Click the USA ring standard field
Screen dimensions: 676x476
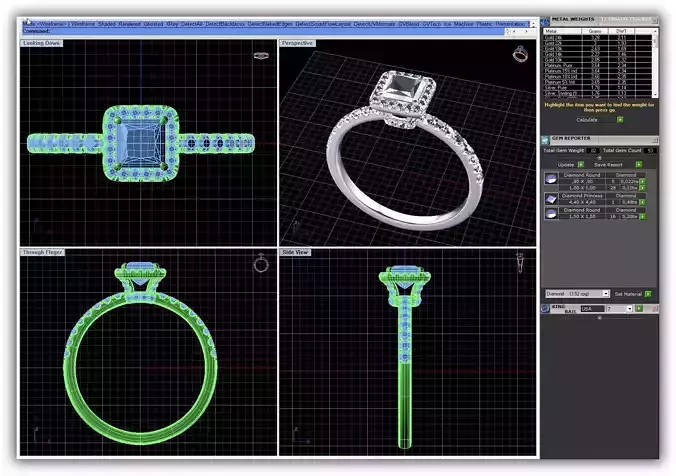click(x=592, y=309)
